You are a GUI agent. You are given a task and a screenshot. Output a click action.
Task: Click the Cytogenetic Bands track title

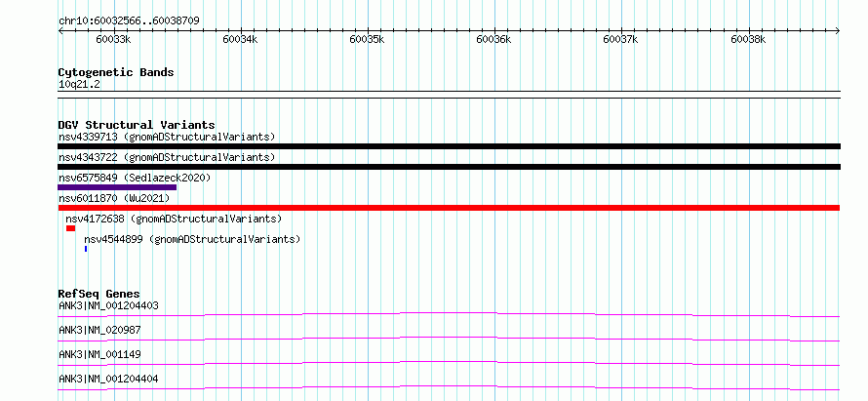pos(116,72)
